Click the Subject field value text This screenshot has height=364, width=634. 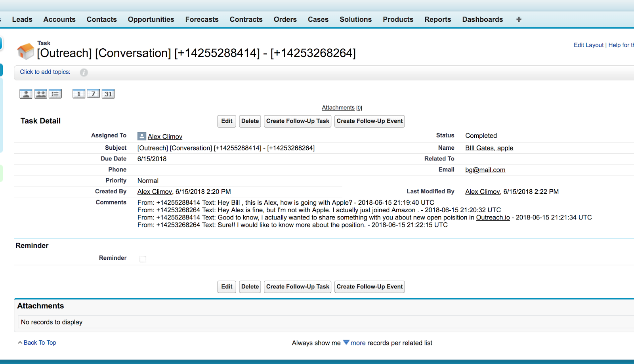(x=226, y=148)
